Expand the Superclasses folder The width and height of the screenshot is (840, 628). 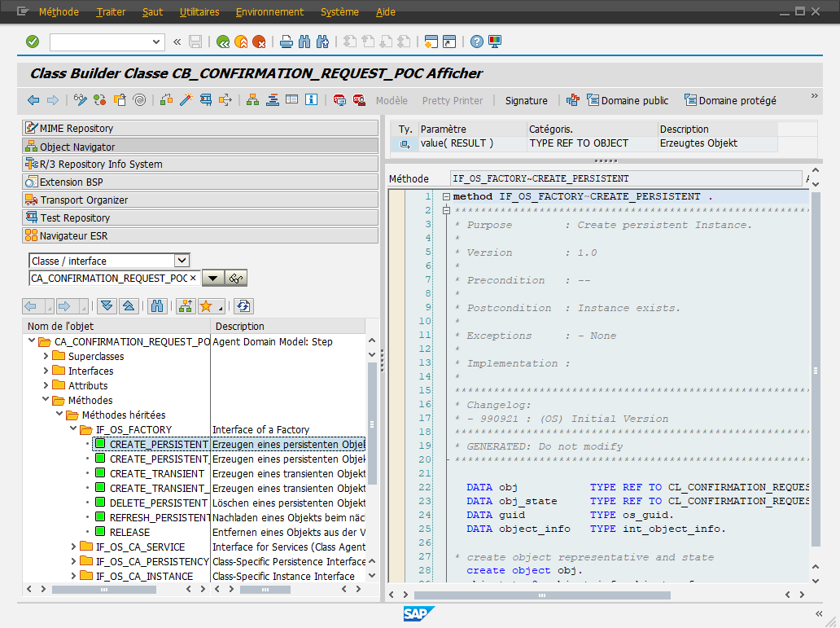click(46, 356)
